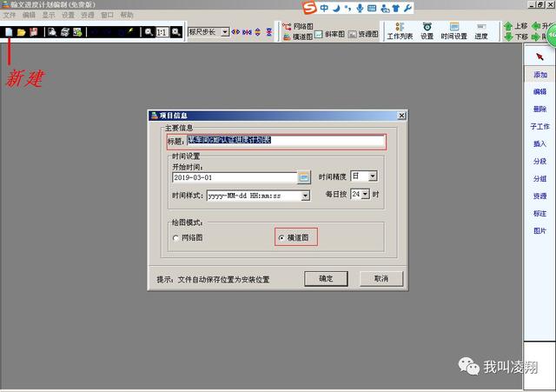Switch to 网络图 view in the toolbar
The image size is (556, 392).
(298, 27)
